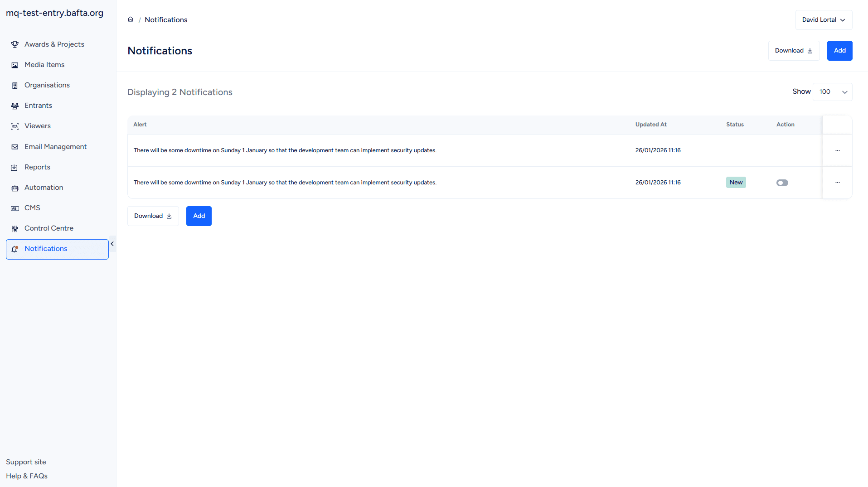
Task: Select the Organisations building icon
Action: [15, 86]
